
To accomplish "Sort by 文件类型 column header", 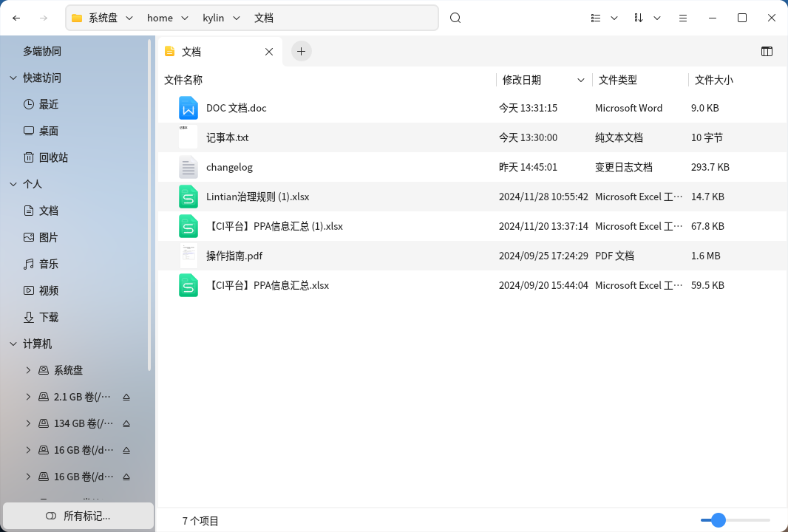I will (618, 80).
